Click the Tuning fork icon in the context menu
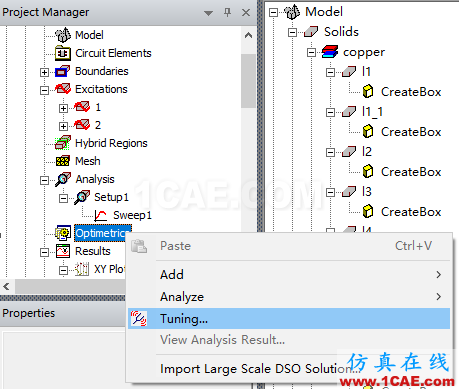The width and height of the screenshot is (459, 389). pos(139,319)
